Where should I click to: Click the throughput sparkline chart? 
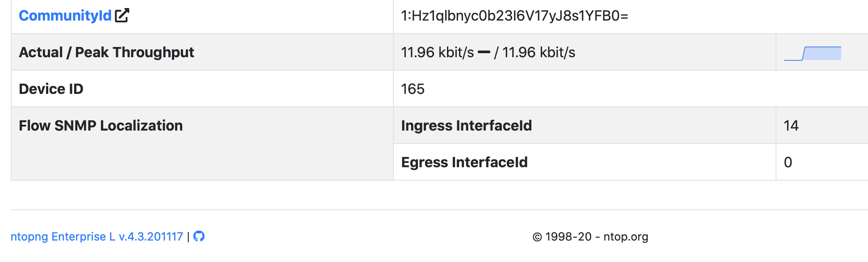813,53
